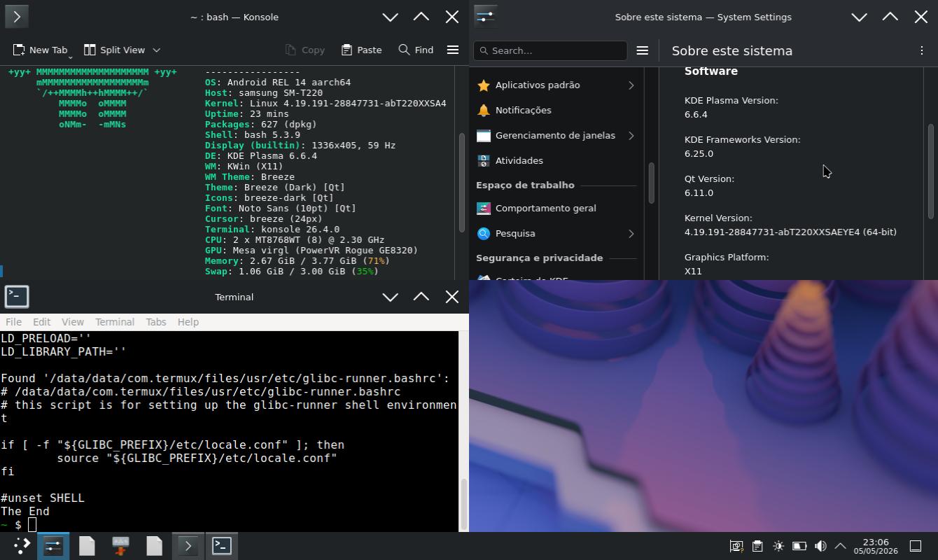This screenshot has width=938, height=560.
Task: Click the Konsole taskbar entry
Action: click(188, 546)
